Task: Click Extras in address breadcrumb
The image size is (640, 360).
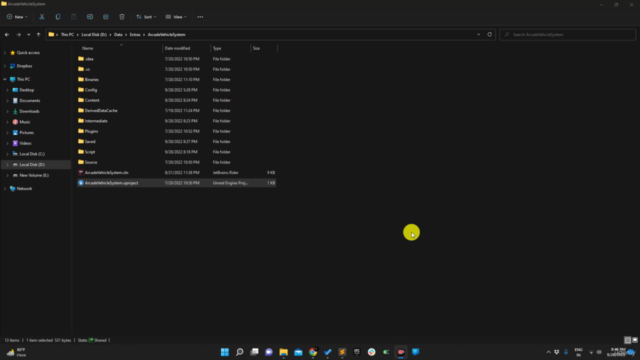Action: click(x=135, y=35)
